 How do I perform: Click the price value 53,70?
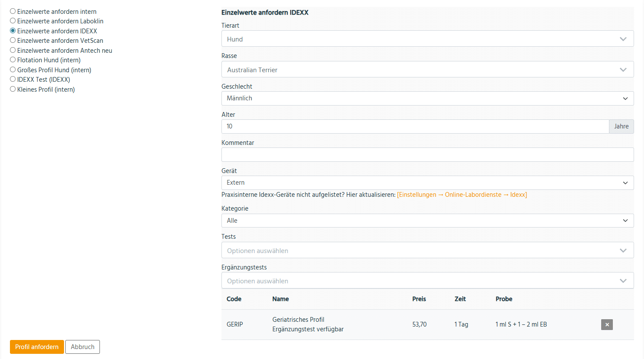point(420,324)
